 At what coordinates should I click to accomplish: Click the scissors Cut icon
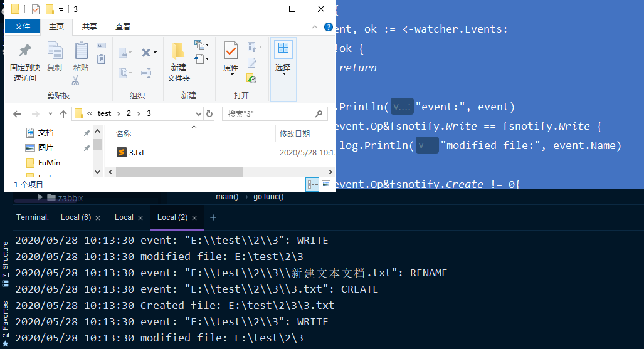pyautogui.click(x=75, y=80)
